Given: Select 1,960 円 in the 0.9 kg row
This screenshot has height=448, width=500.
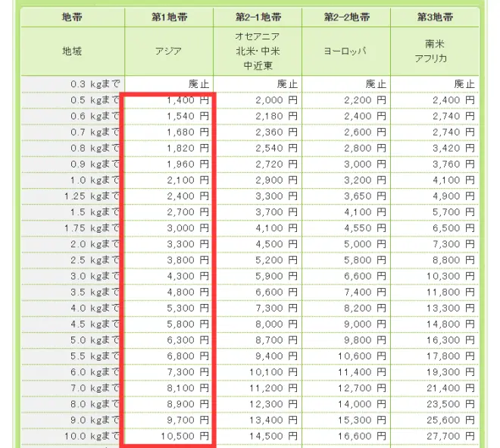Looking at the screenshot, I should [x=188, y=164].
